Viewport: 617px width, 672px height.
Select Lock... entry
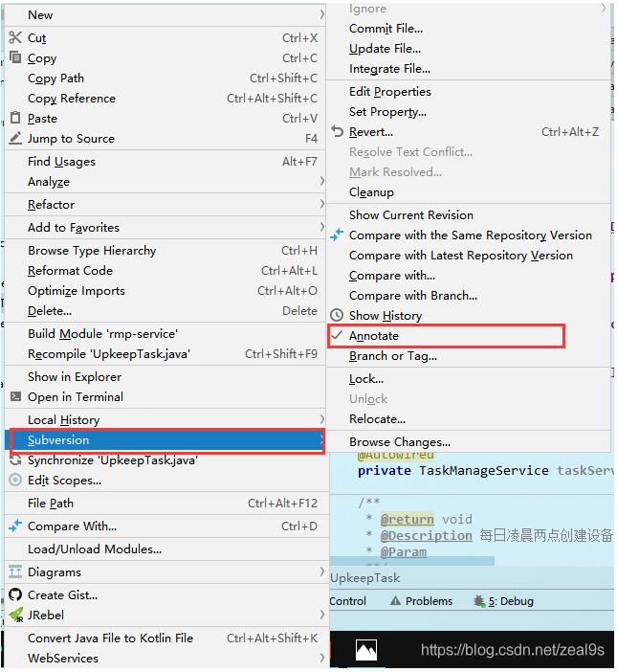pyautogui.click(x=469, y=379)
